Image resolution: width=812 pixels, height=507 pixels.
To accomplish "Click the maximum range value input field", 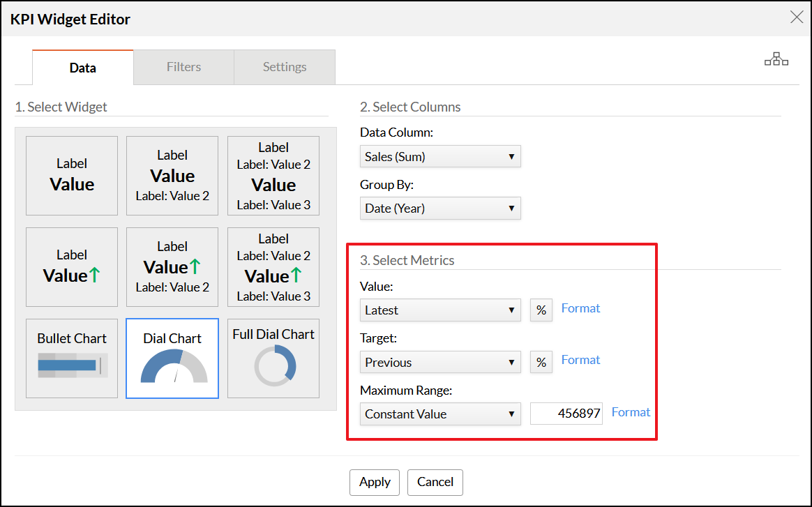I will click(566, 414).
